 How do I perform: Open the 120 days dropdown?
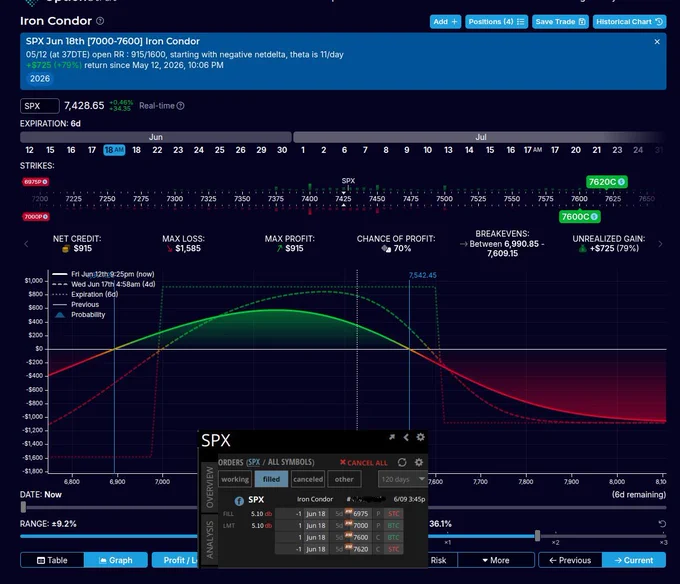[403, 479]
